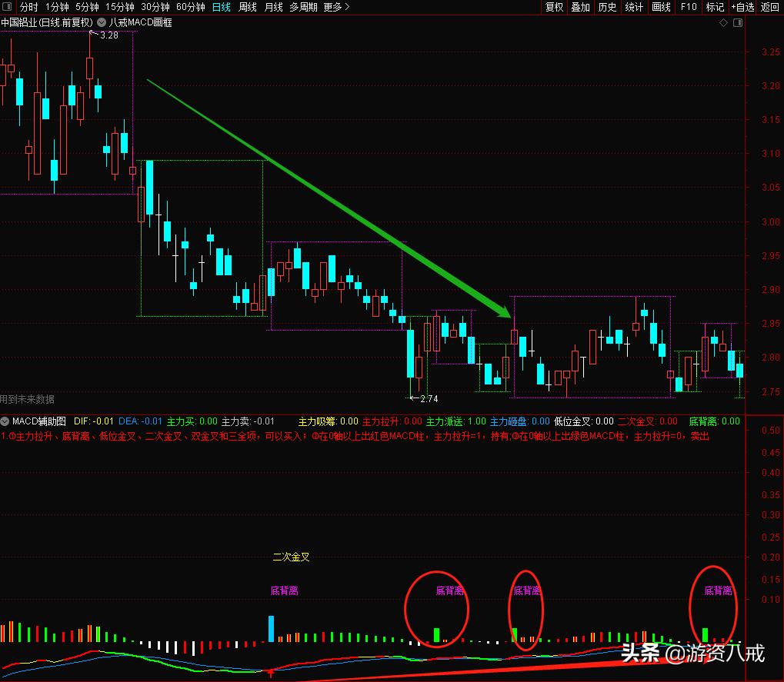Click the 主力买: 0.00 readout

tap(192, 421)
